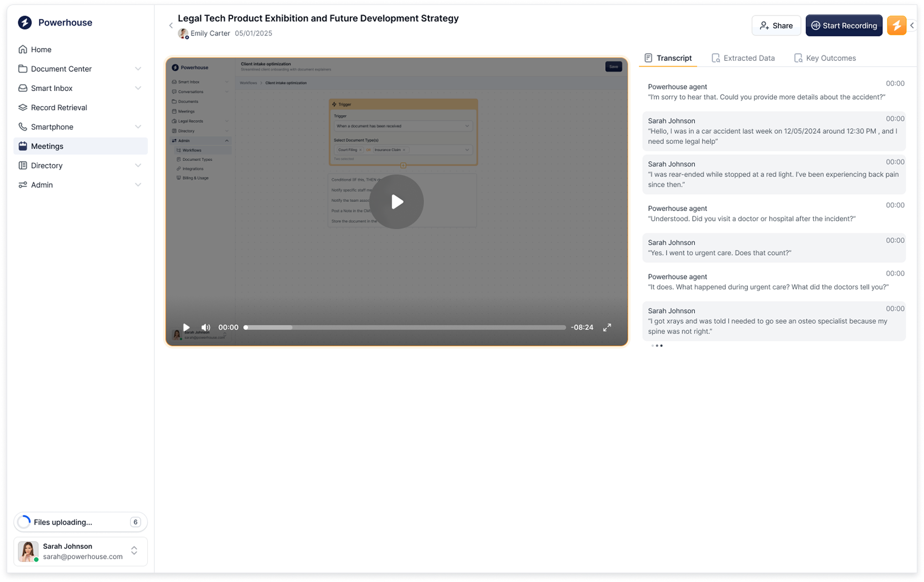The image size is (924, 582).
Task: Collapse the right panel with the chevron
Action: (912, 25)
